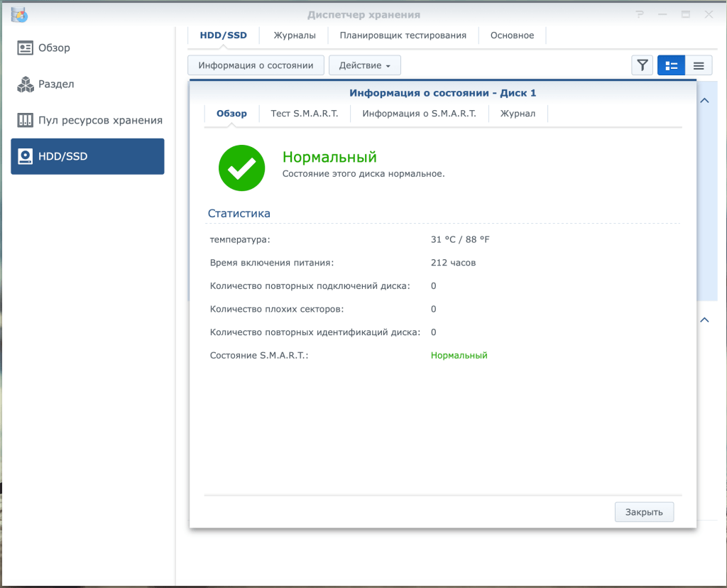Click the Storage Manager app icon
This screenshot has height=588, width=727.
19,15
